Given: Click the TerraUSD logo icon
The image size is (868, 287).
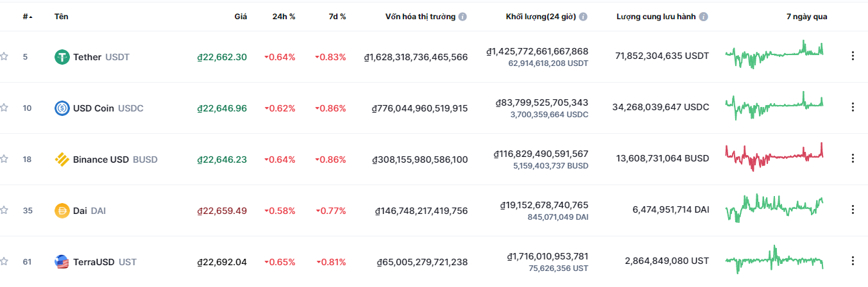Looking at the screenshot, I should 62,262.
